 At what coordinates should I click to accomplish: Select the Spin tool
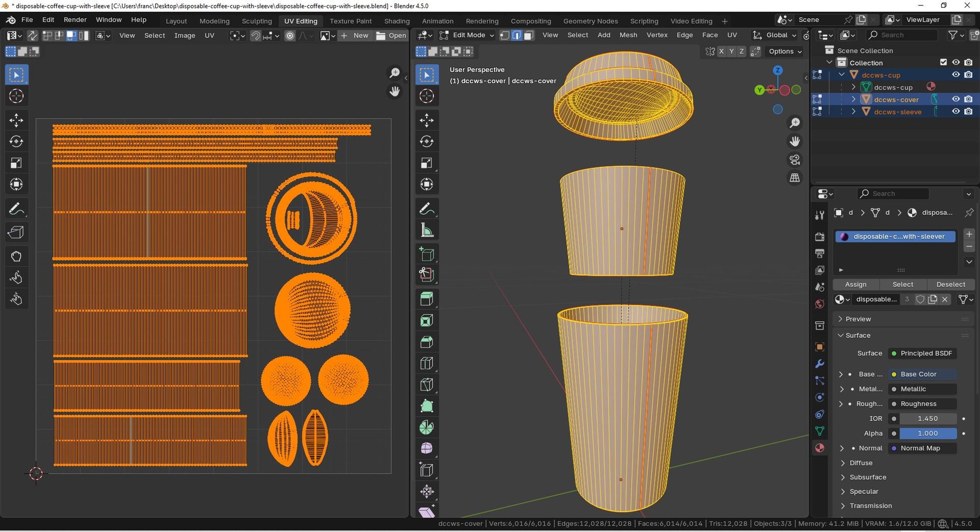[x=427, y=427]
